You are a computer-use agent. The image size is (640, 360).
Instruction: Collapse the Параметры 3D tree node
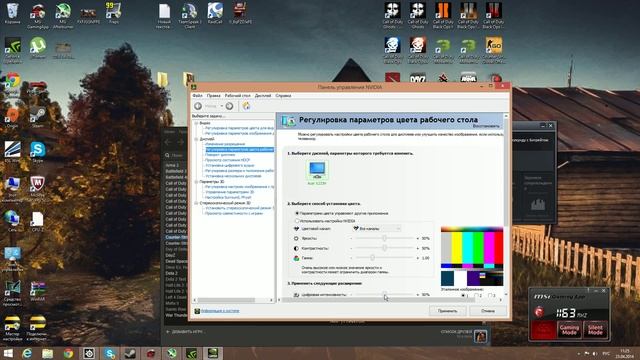point(196,182)
